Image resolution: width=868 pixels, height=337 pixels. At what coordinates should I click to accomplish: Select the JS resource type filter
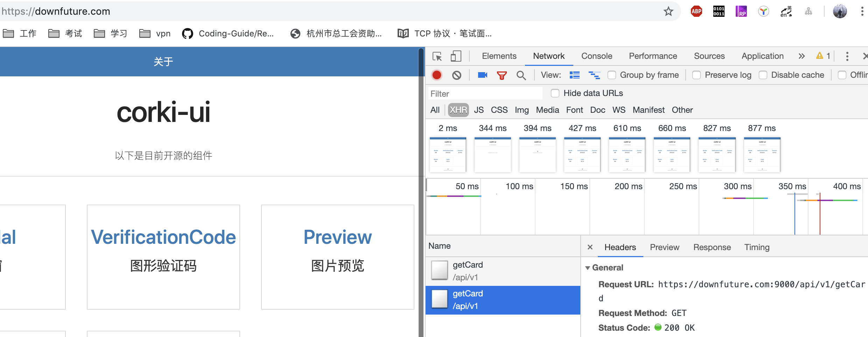tap(478, 110)
